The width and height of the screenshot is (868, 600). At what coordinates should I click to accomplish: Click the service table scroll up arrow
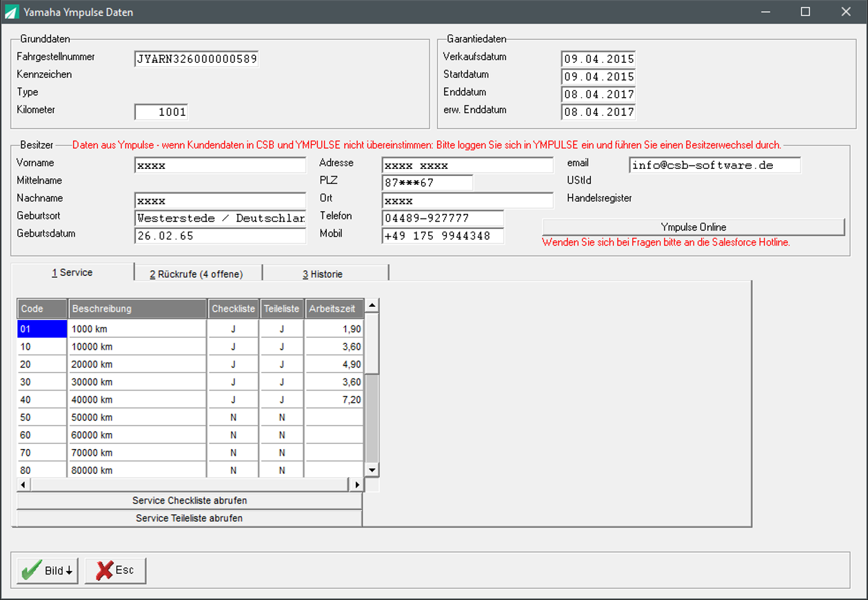[372, 306]
